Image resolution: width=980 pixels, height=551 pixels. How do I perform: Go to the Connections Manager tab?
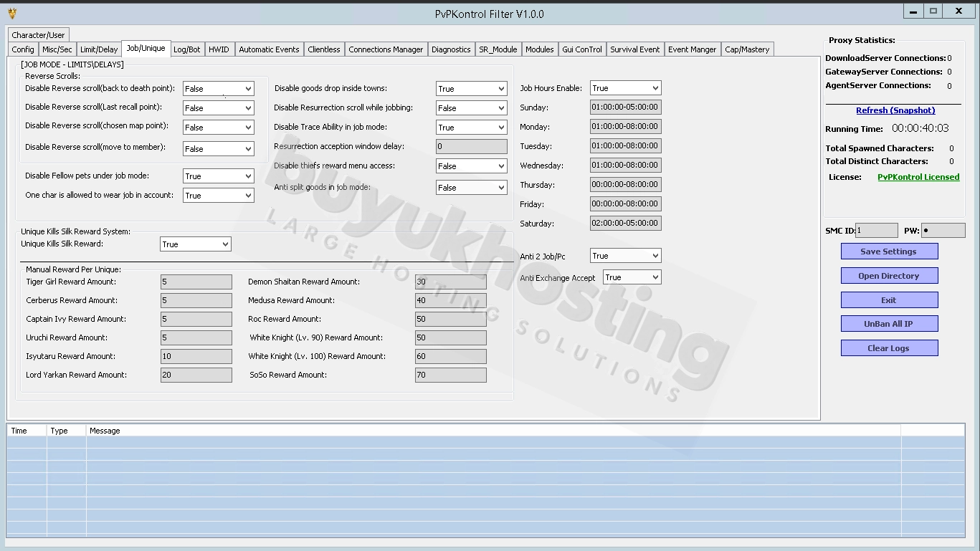click(x=386, y=49)
